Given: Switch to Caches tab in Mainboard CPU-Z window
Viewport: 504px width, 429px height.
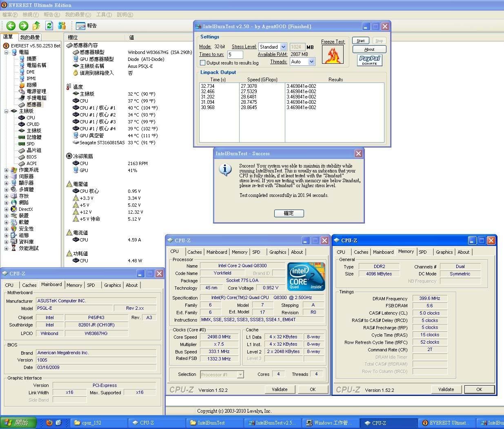Looking at the screenshot, I should click(29, 285).
